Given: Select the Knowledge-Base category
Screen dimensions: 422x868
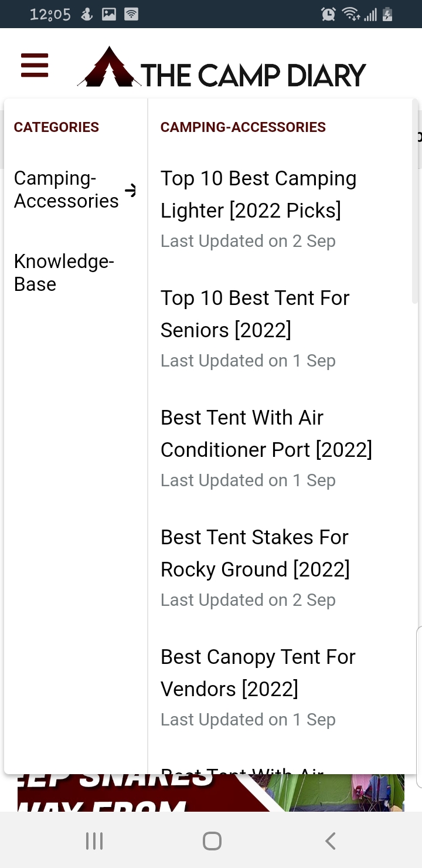Looking at the screenshot, I should [x=64, y=273].
